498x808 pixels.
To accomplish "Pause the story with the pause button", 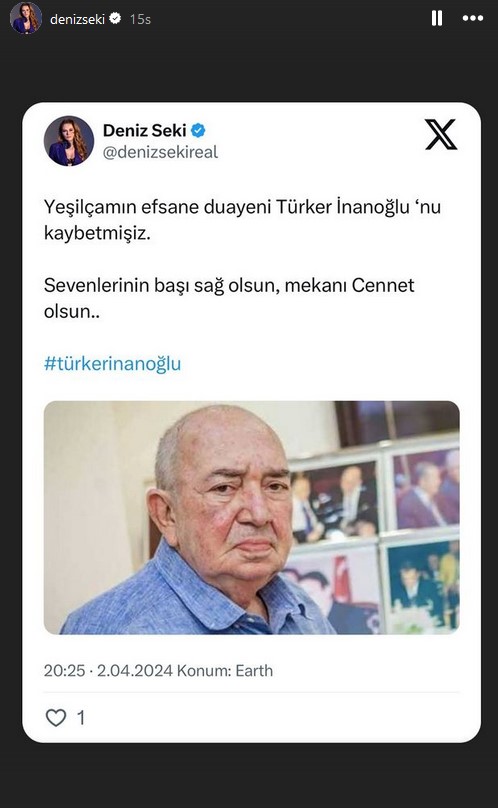I will pyautogui.click(x=437, y=19).
